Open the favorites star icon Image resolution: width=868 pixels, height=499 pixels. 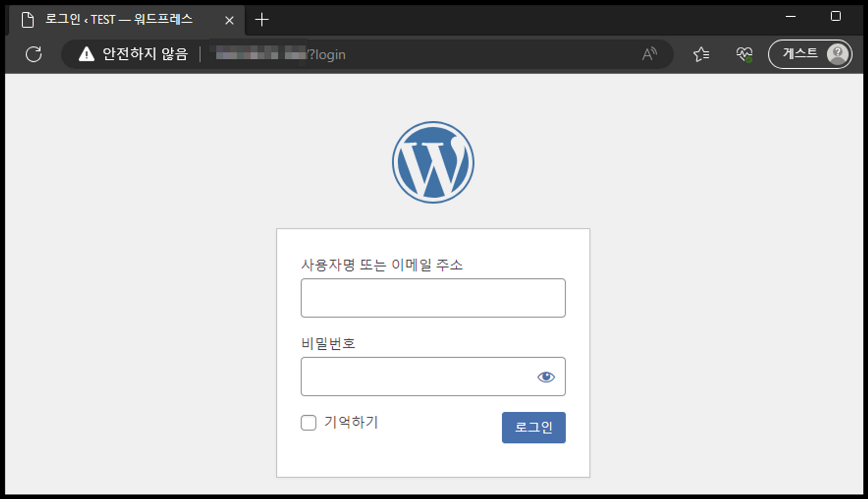701,54
